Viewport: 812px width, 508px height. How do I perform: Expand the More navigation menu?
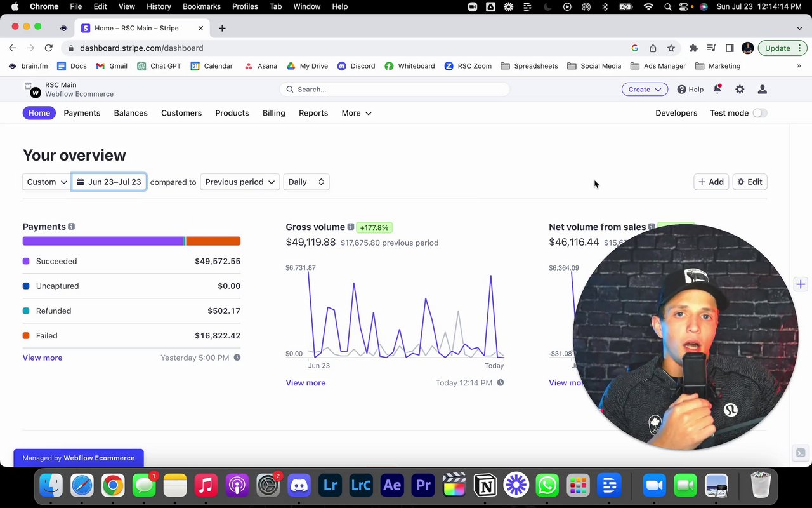pos(357,113)
